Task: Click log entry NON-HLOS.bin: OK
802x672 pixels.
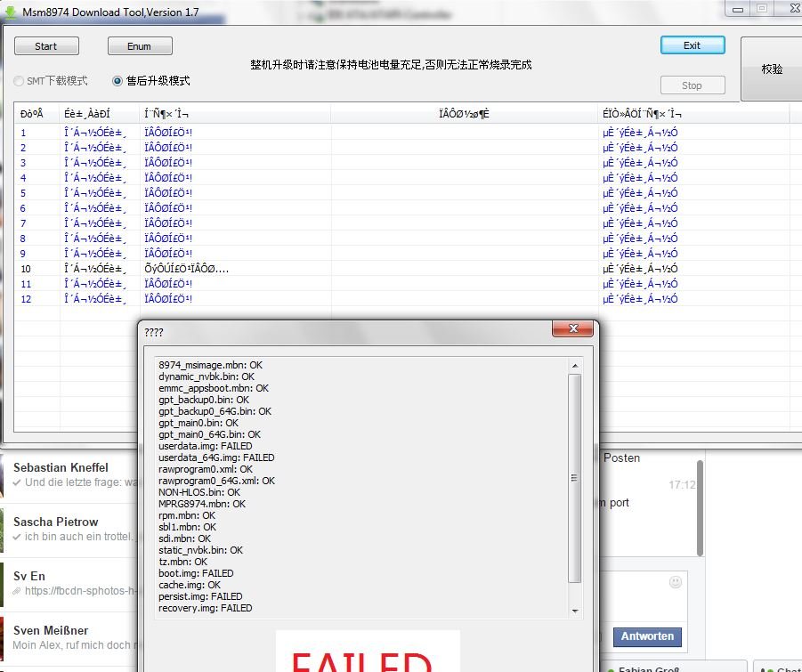Action: tap(199, 492)
